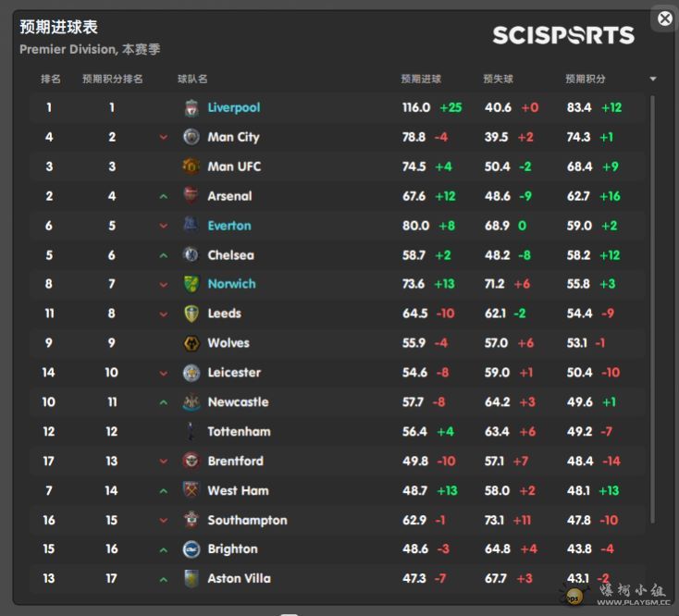Click the Aston Villa club badge
Viewport: 679px width, 616px height.
[191, 578]
